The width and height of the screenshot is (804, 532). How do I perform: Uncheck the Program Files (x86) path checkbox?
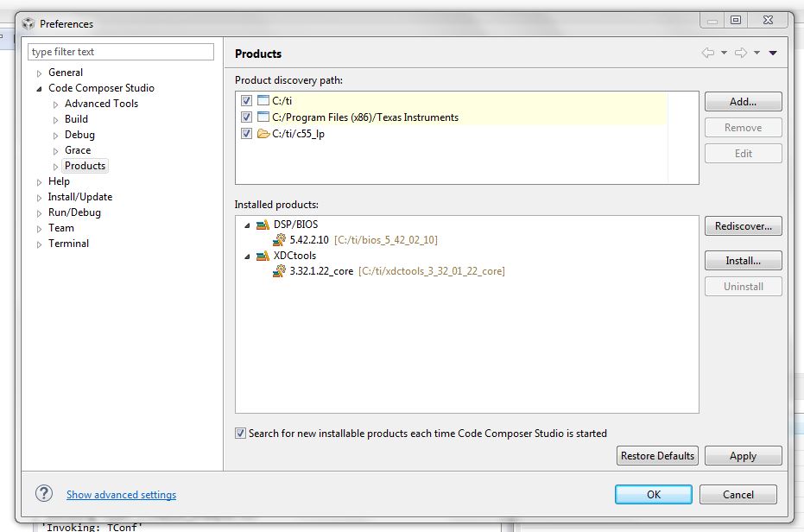coord(247,117)
